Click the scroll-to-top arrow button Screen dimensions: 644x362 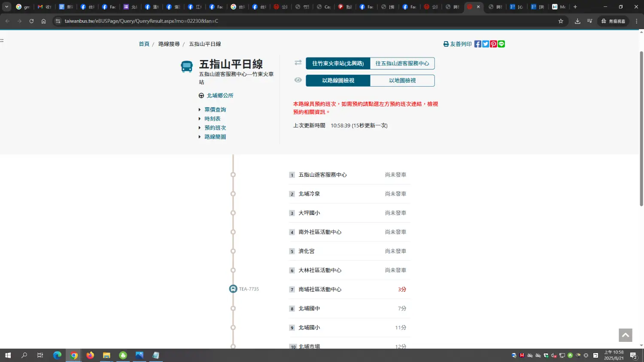pos(625,335)
